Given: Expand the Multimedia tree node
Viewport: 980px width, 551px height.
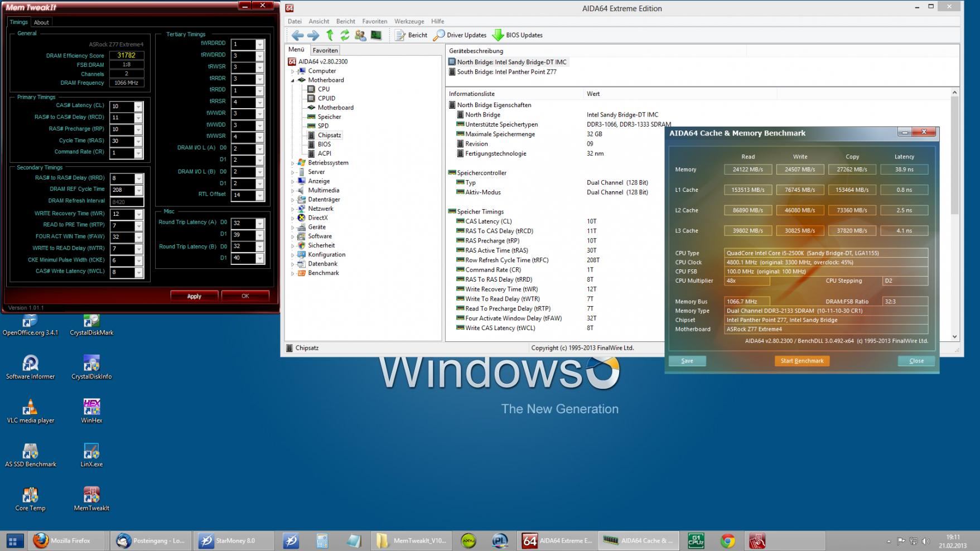Looking at the screenshot, I should click(292, 191).
